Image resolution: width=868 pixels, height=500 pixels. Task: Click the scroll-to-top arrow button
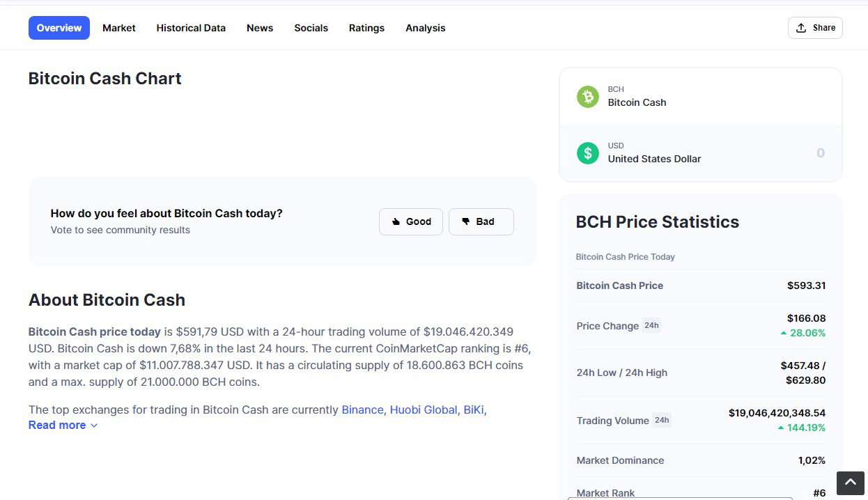[851, 483]
